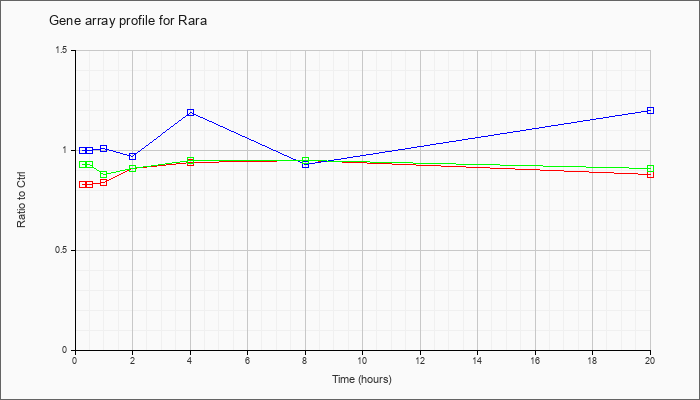The height and width of the screenshot is (400, 700).
Task: Click the 10 tick label on x-axis
Action: 362,360
